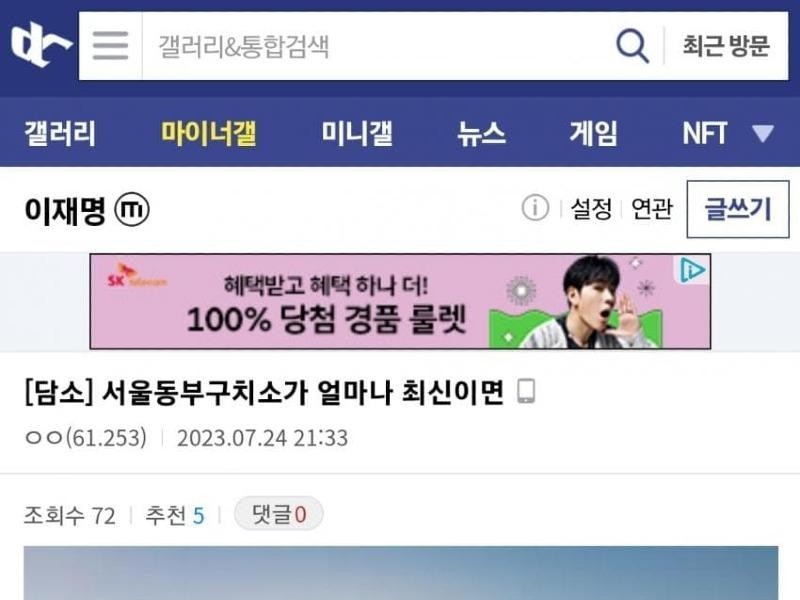Click the magnifying glass search icon

[632, 46]
